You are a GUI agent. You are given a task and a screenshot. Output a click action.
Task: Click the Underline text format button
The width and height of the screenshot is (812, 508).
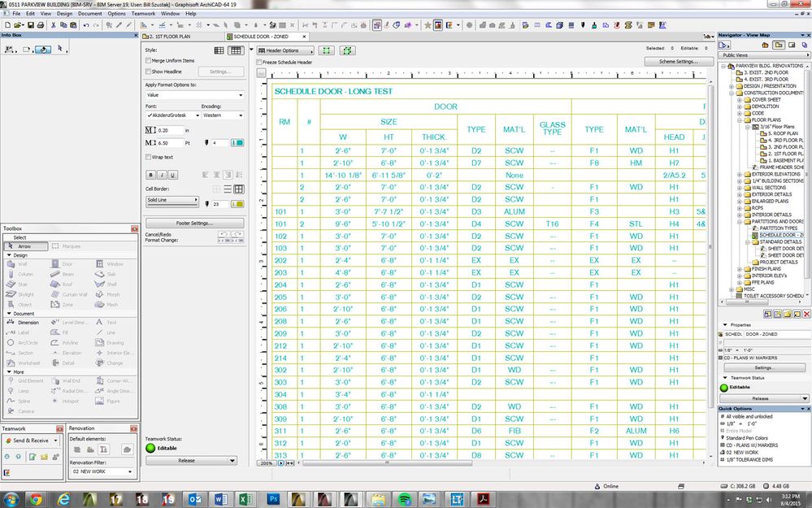click(x=173, y=174)
